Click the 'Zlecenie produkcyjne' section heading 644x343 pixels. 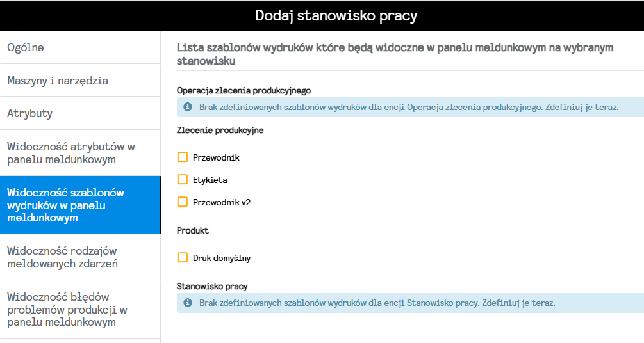pyautogui.click(x=220, y=130)
